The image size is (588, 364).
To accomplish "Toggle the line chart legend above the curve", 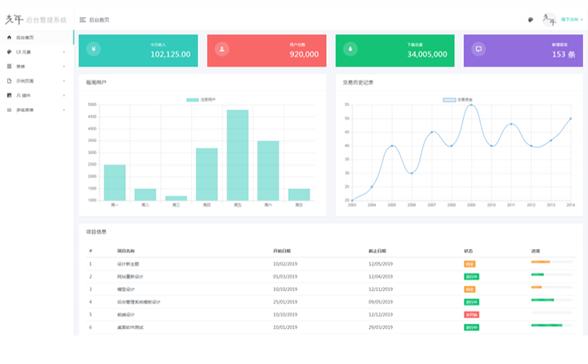I will click(x=458, y=99).
